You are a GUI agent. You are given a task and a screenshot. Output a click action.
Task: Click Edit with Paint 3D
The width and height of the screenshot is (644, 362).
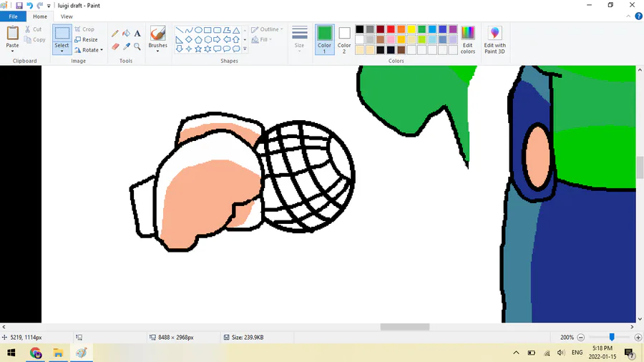[495, 39]
